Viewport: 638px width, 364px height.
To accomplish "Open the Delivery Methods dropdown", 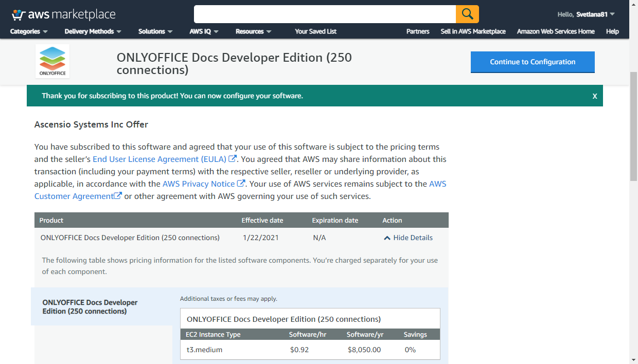I will [x=93, y=31].
